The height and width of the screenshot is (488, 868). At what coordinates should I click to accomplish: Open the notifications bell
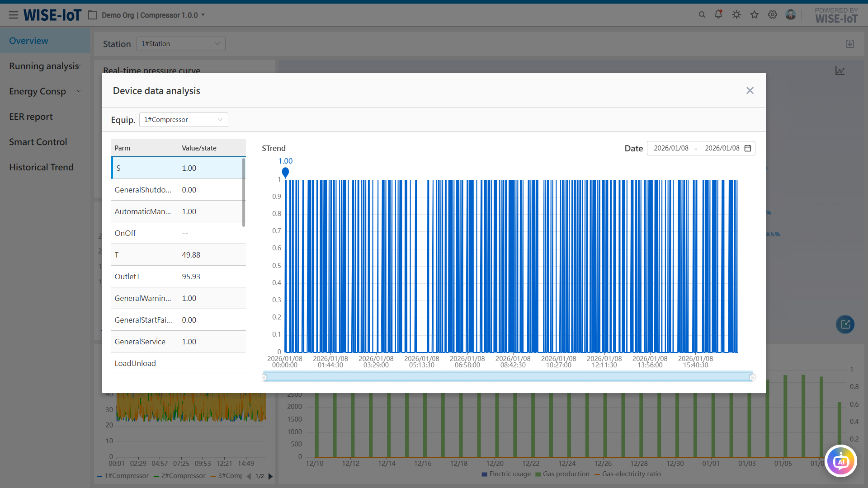718,14
